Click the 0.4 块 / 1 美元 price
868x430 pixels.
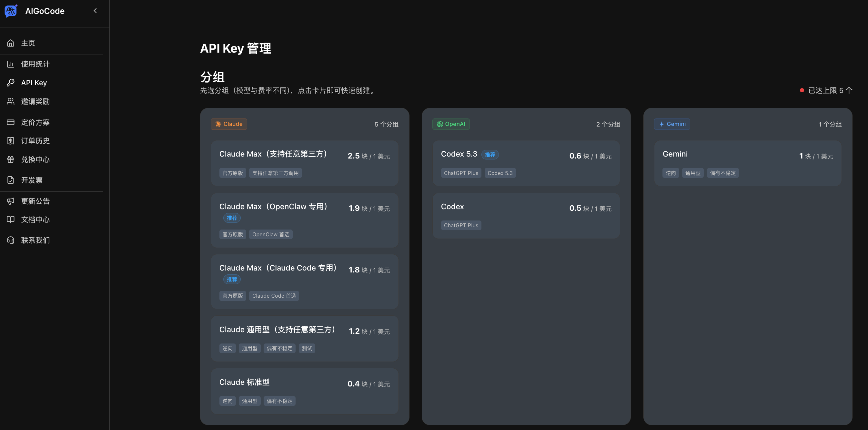(x=368, y=384)
